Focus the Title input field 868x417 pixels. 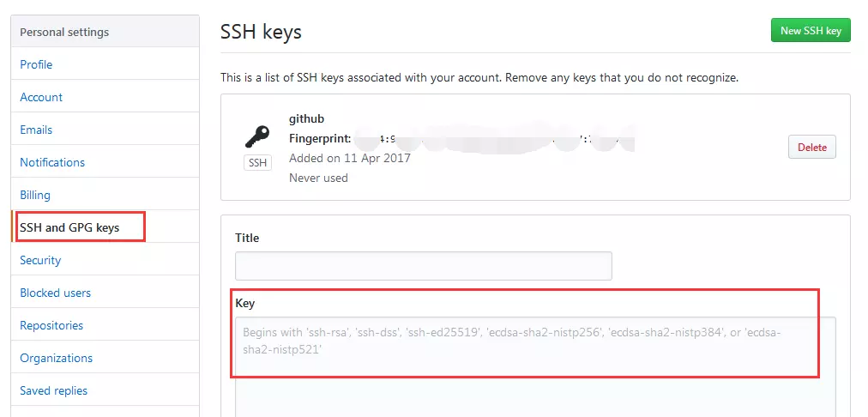click(424, 266)
